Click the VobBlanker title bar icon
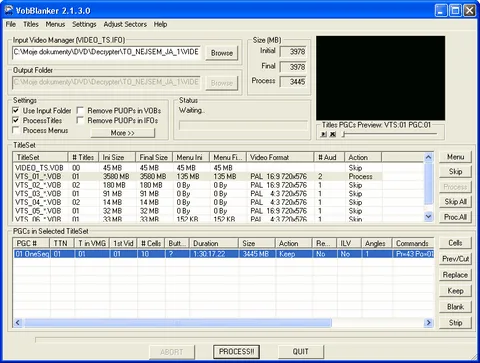The image size is (480, 363). [9, 10]
